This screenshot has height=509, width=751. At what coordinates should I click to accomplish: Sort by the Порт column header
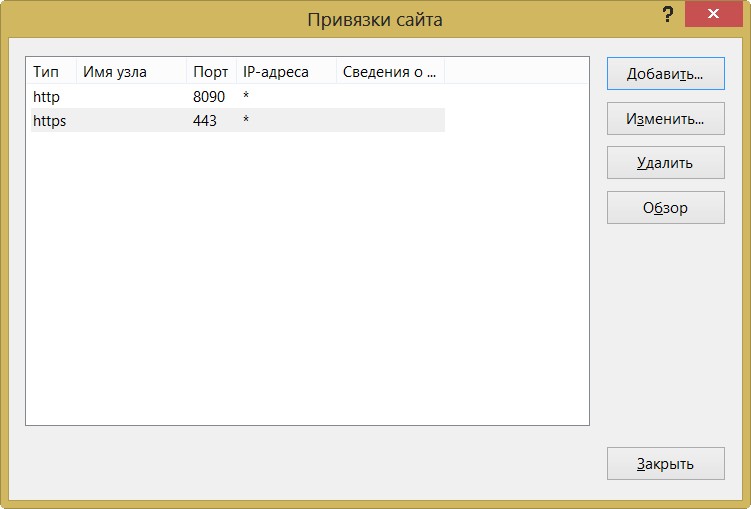click(211, 72)
